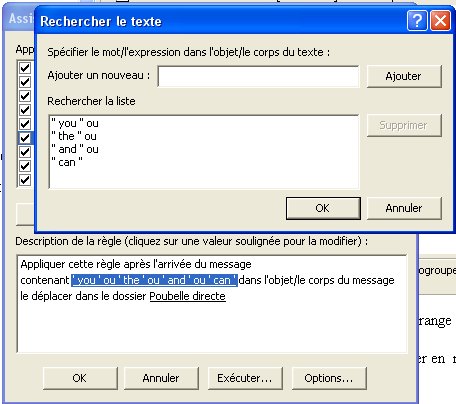456x404 pixels.
Task: Select the " the " ou list entry
Action: click(74, 136)
